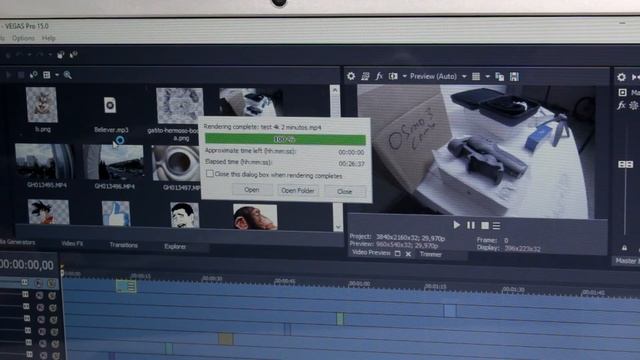This screenshot has height=360, width=640.
Task: Click Preview on External Monitor icon
Action: pyautogui.click(x=365, y=76)
